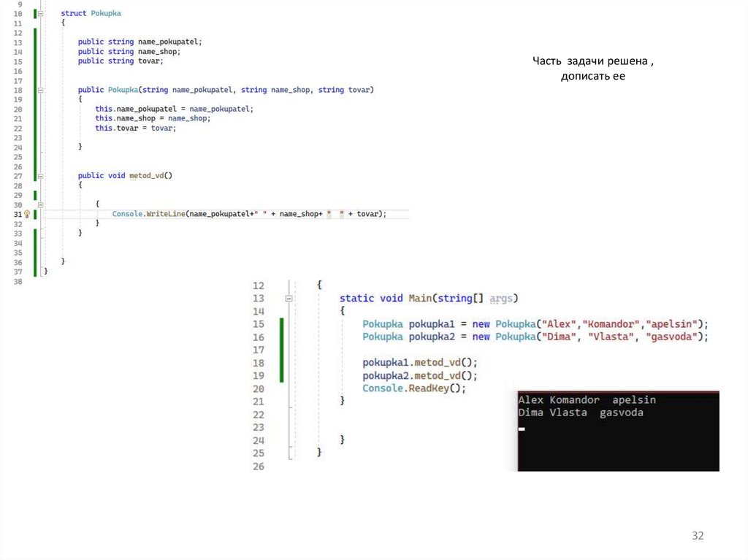Click the words 'дописать ее' in the note
748x560 pixels.
pyautogui.click(x=593, y=77)
